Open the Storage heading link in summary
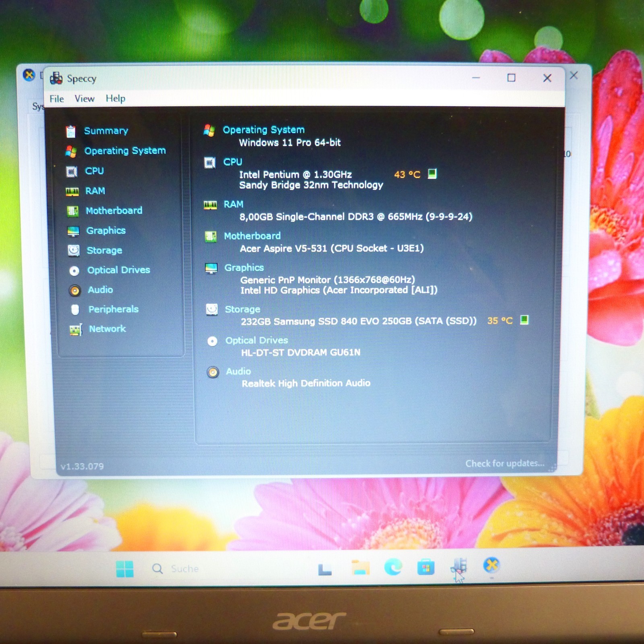The height and width of the screenshot is (644, 644). tap(242, 309)
